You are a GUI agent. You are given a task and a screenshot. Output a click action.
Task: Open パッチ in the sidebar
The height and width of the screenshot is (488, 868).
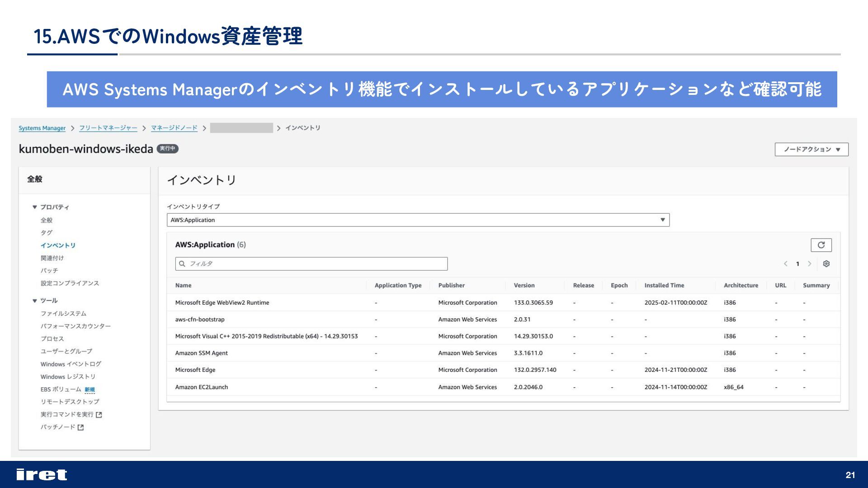49,271
